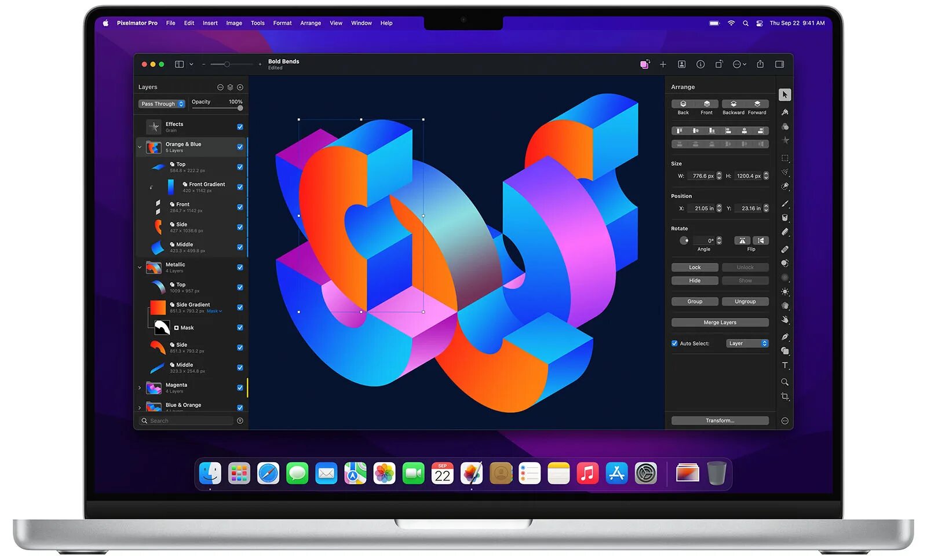The width and height of the screenshot is (927, 560).
Task: Click the layers stack icon in Layers header
Action: coord(230,87)
